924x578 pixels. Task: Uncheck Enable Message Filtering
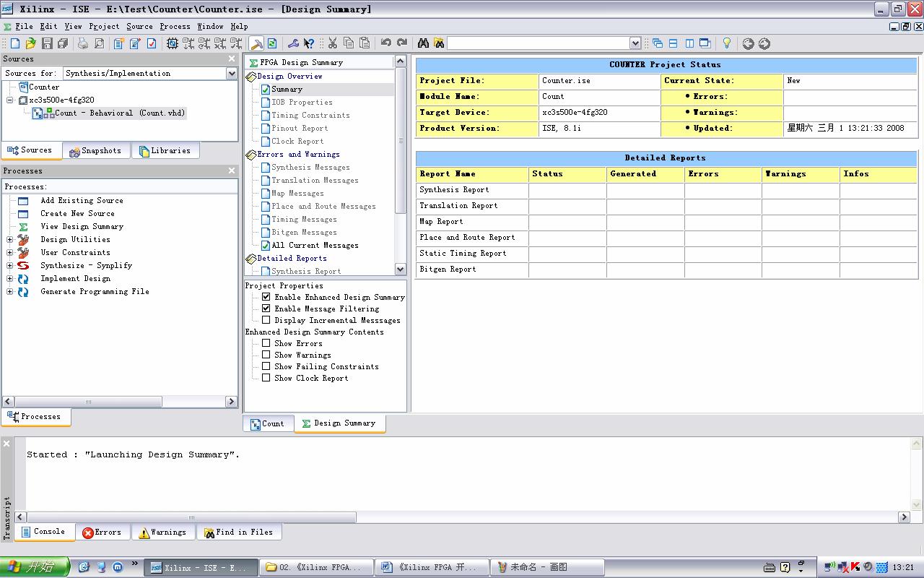coord(266,309)
